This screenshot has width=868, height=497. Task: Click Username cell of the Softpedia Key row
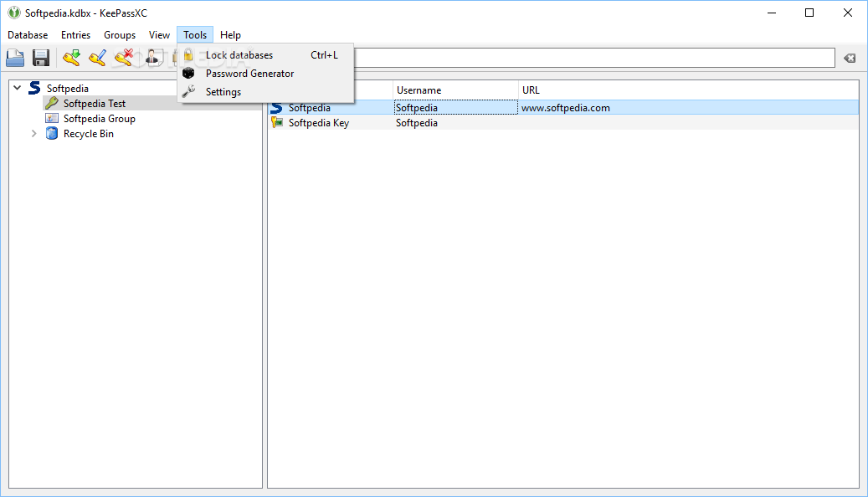click(455, 123)
